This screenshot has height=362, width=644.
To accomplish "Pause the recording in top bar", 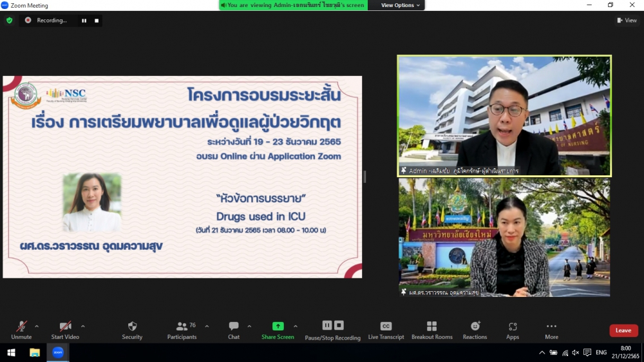I will pyautogui.click(x=84, y=21).
